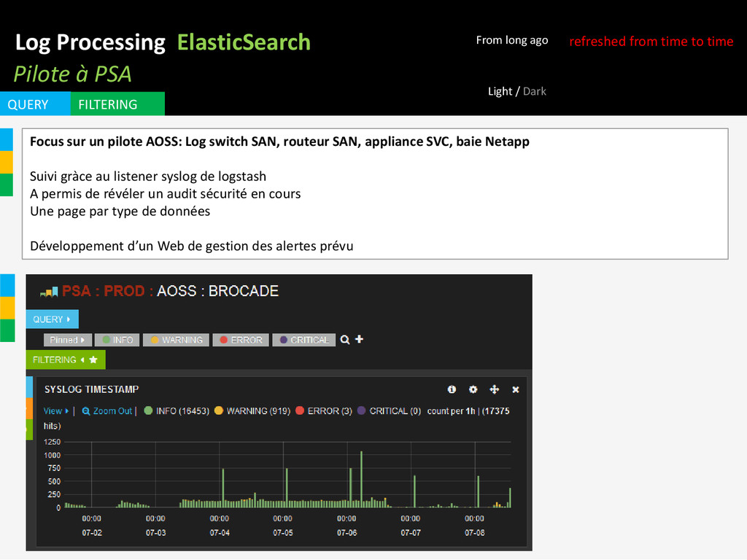Viewport: 747px width, 560px height.
Task: Click the FILTERING tab in slide header
Action: (117, 104)
